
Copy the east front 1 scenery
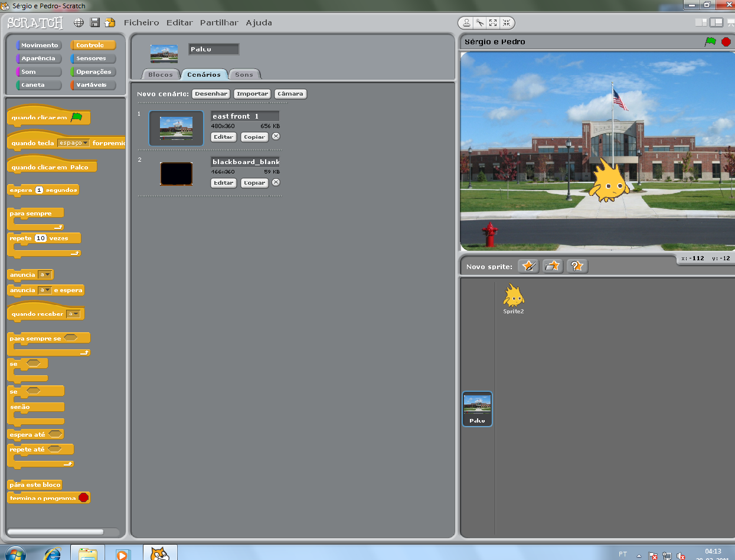(x=254, y=137)
